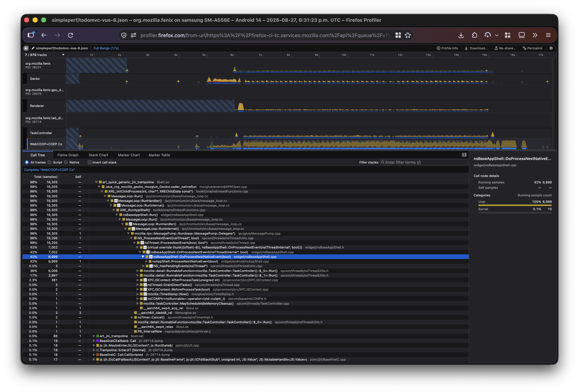
Task: Open the browser sidebar toggle icon
Action: [x=31, y=35]
